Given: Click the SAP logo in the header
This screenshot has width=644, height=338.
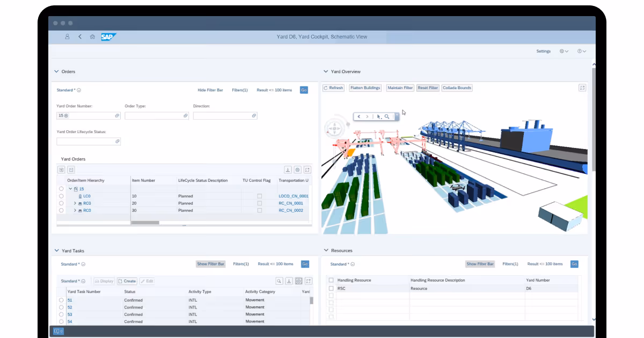Looking at the screenshot, I should coord(107,36).
